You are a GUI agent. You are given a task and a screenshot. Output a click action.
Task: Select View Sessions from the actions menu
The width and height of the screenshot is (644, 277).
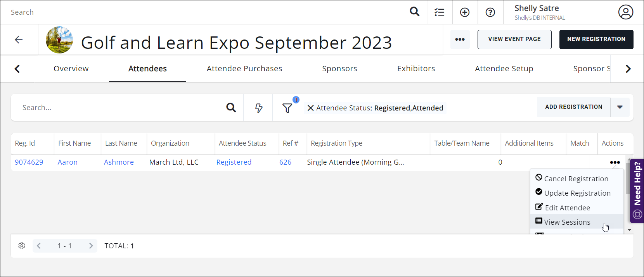(x=567, y=222)
